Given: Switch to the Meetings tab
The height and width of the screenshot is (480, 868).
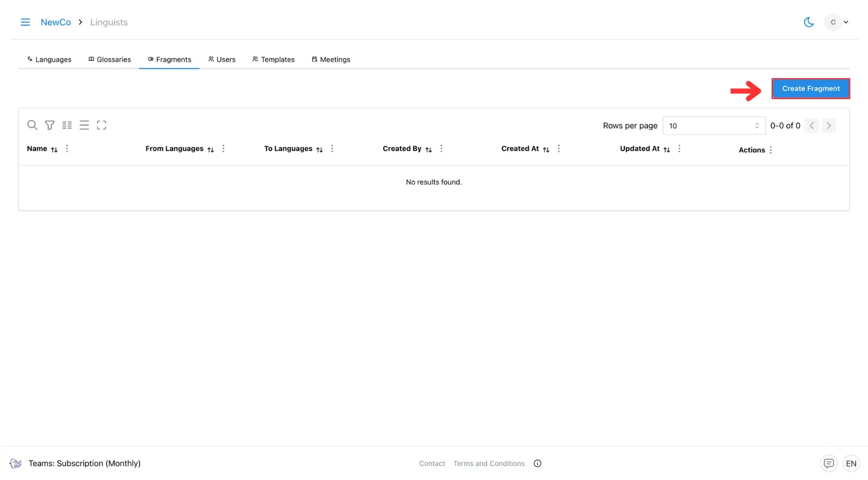Looking at the screenshot, I should [x=331, y=59].
